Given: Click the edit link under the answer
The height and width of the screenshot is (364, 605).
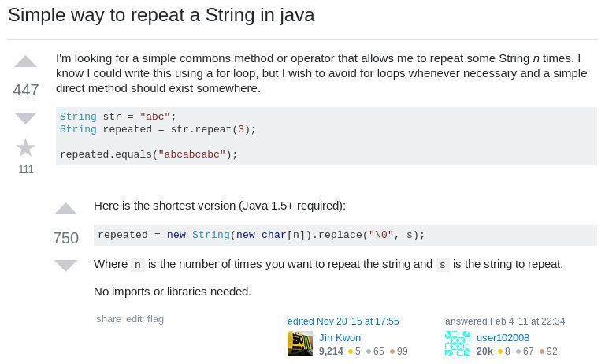Looking at the screenshot, I should tap(134, 319).
